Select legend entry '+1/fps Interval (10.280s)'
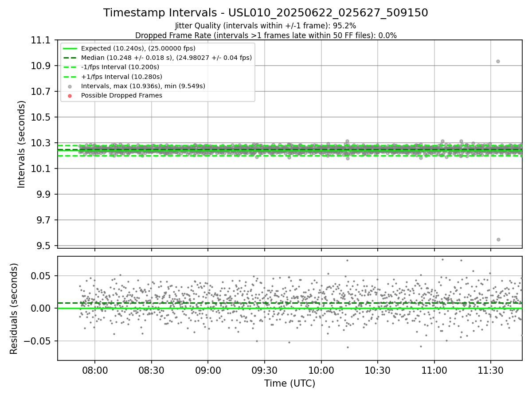 click(x=121, y=77)
